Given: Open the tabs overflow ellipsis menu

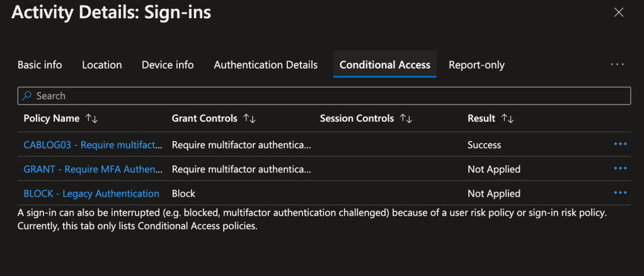Looking at the screenshot, I should point(618,64).
